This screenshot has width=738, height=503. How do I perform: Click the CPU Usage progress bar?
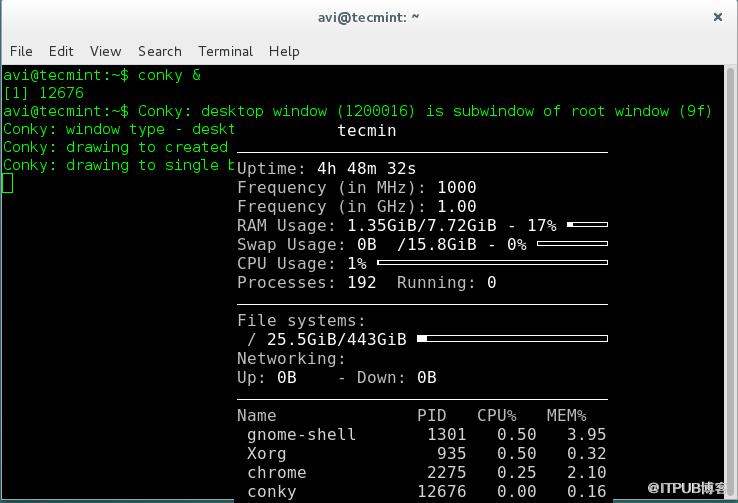coord(492,262)
